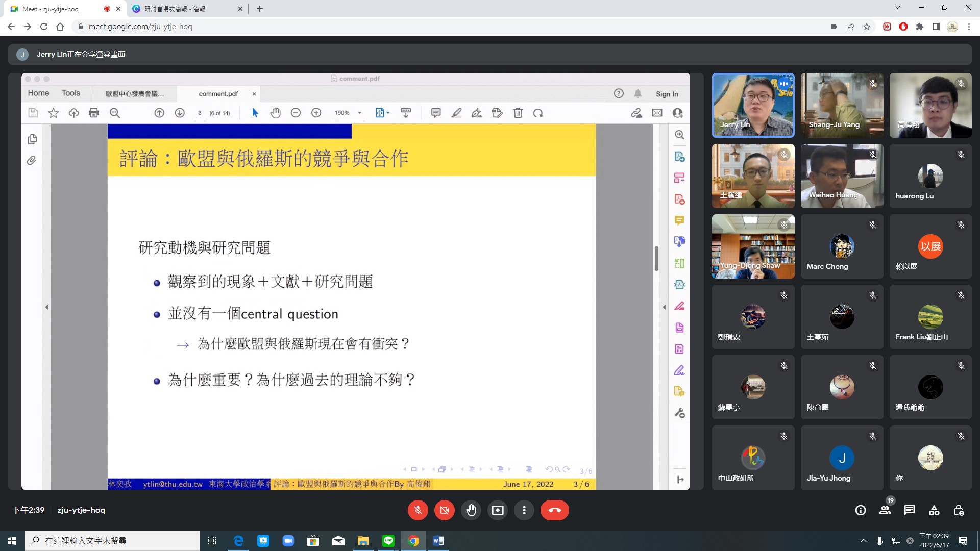Open Jerry Lin's video tile
This screenshot has height=551, width=980.
coord(753,105)
